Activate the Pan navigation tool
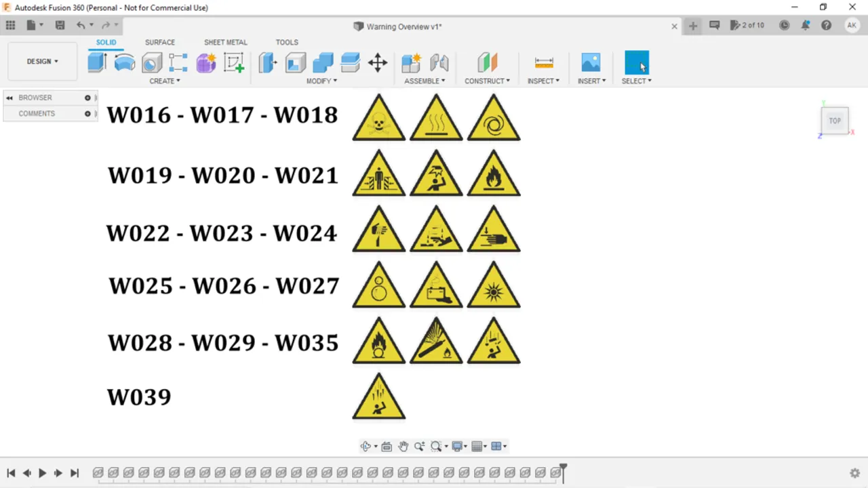The image size is (868, 488). pos(403,446)
